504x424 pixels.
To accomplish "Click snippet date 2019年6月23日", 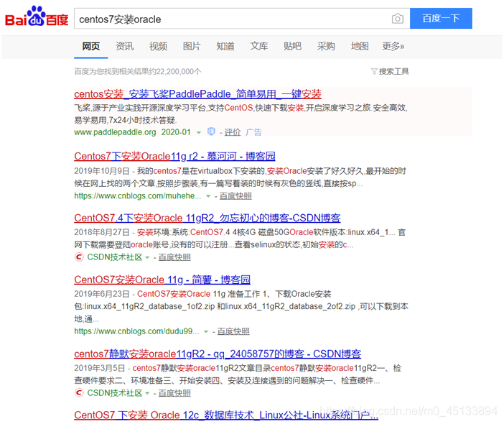I will [x=101, y=294].
